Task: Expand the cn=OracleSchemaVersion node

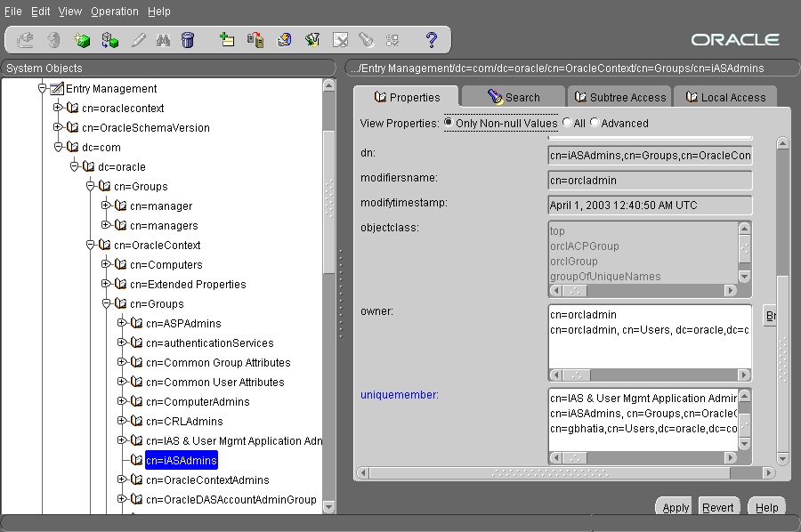Action: tap(58, 126)
